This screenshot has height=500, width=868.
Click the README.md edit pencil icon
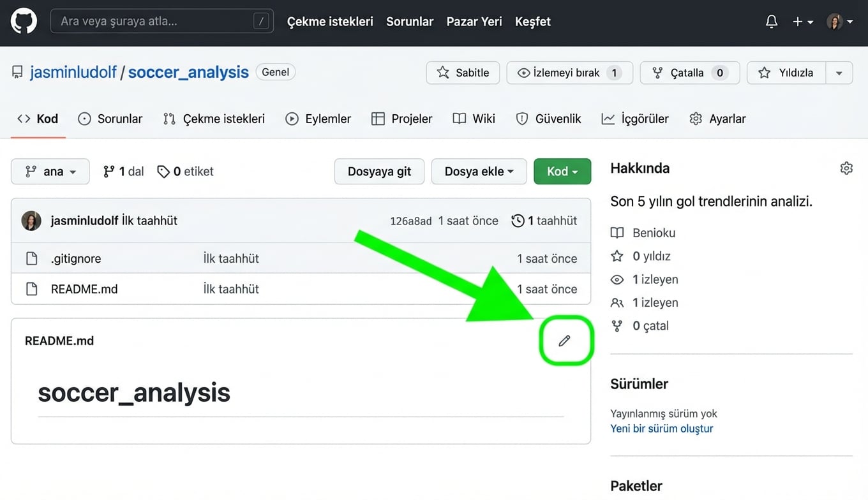click(x=564, y=341)
